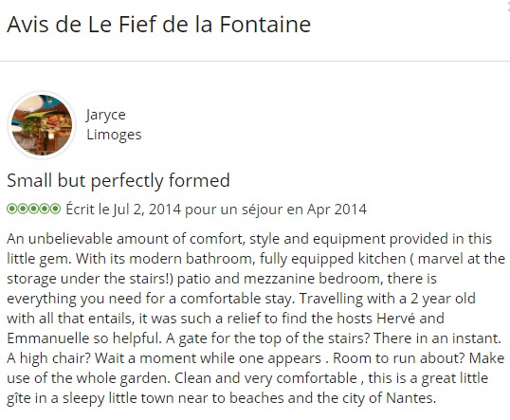Click the fourth green rating bubble

(45, 209)
